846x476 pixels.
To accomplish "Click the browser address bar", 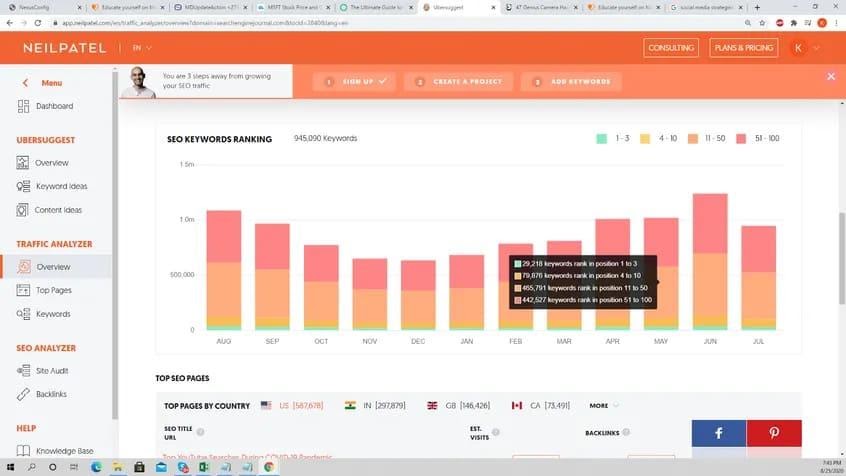I will pyautogui.click(x=397, y=23).
